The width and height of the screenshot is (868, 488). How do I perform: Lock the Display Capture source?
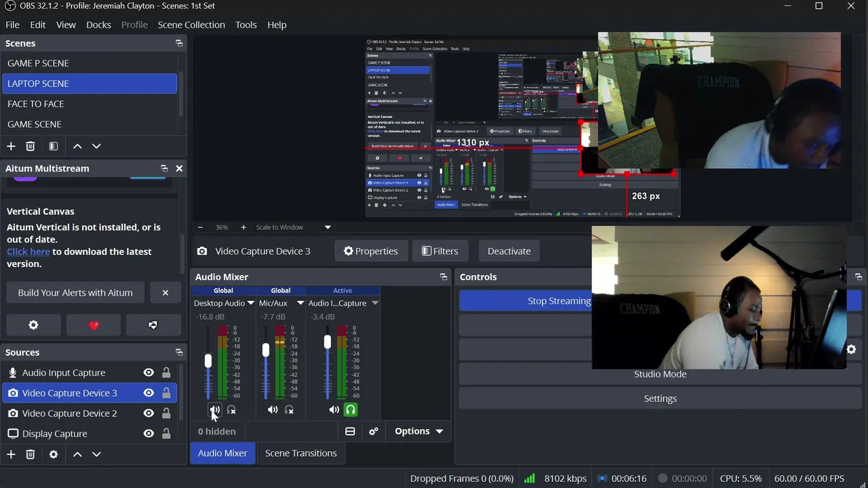(x=166, y=433)
